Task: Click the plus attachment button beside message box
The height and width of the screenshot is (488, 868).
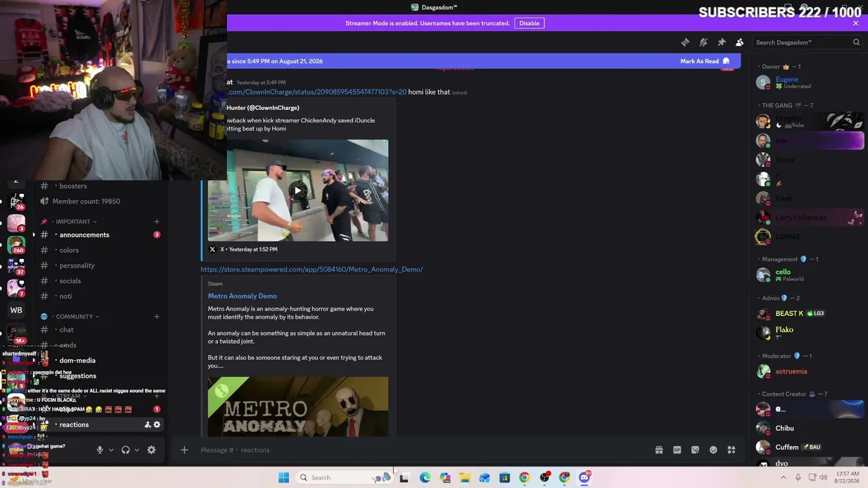Action: (184, 450)
